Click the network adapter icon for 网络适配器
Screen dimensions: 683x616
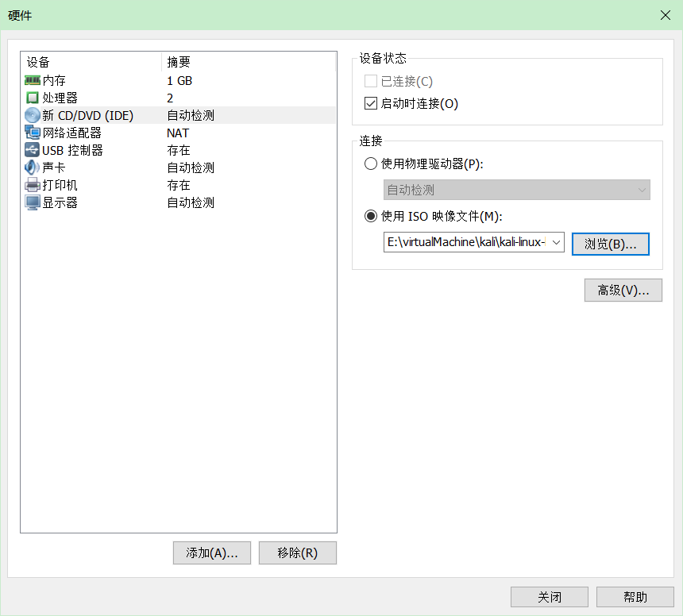pyautogui.click(x=33, y=133)
